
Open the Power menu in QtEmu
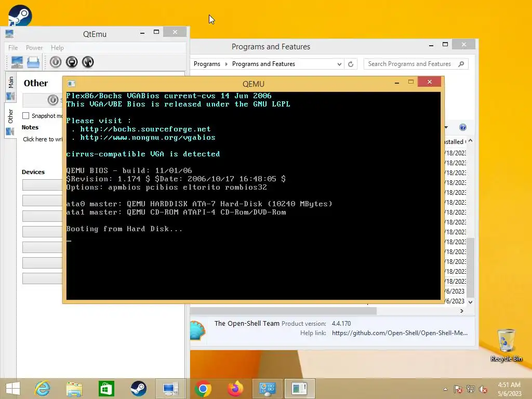pos(34,48)
